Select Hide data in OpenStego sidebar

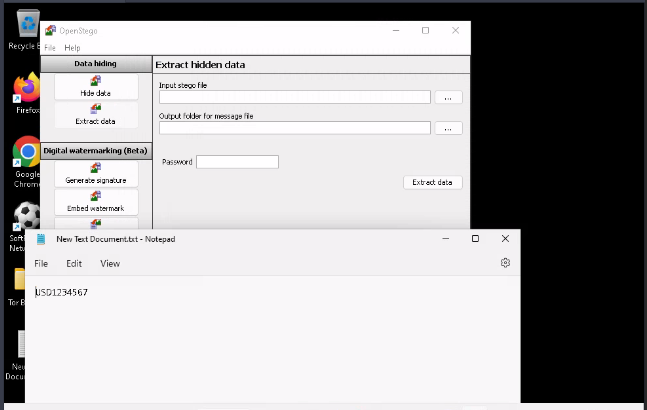pyautogui.click(x=96, y=86)
